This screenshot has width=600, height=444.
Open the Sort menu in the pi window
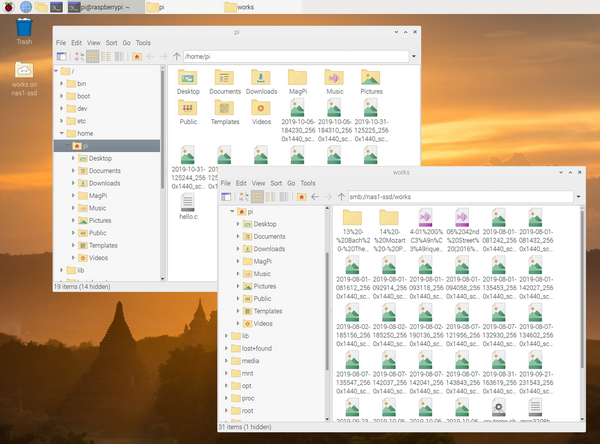112,43
